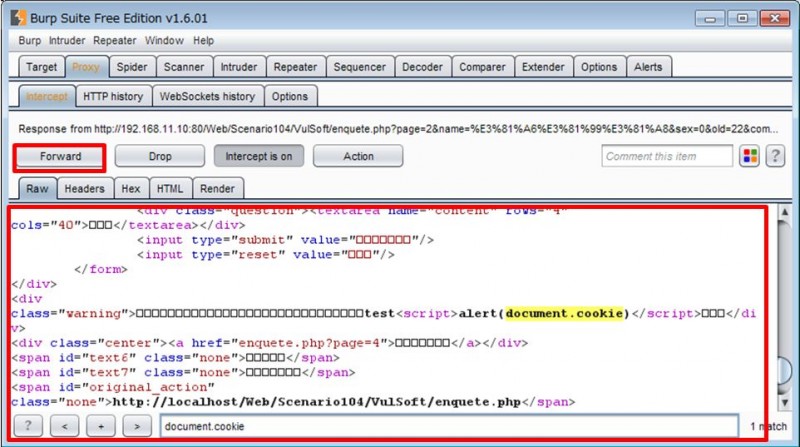Screen dimensions: 800x447
Task: Open the Burp menu
Action: [30, 40]
